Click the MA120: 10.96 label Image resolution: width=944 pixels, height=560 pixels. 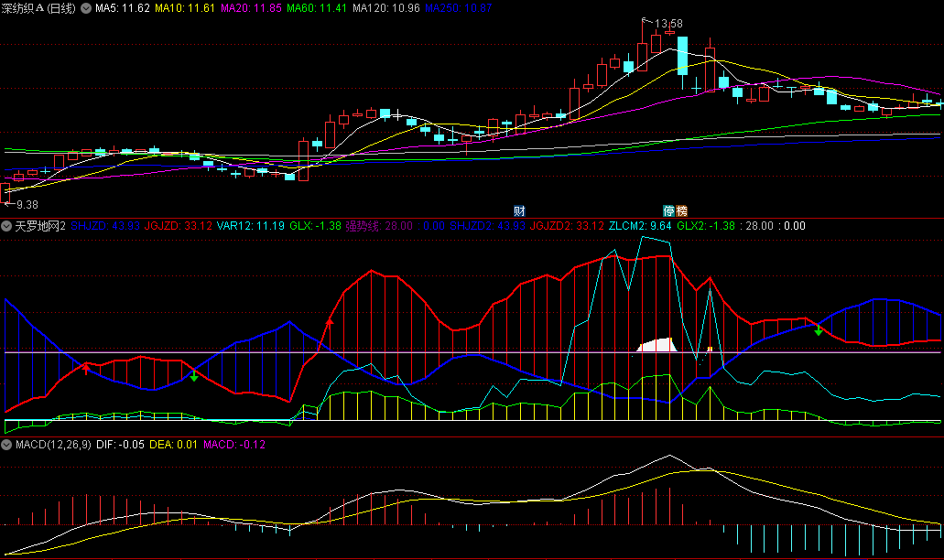385,8
